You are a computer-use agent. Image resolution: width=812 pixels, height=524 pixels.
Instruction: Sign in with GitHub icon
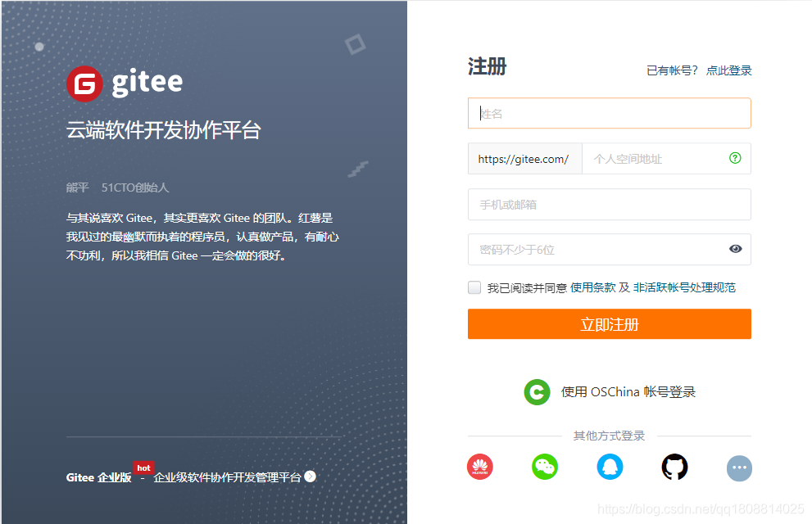click(x=675, y=468)
